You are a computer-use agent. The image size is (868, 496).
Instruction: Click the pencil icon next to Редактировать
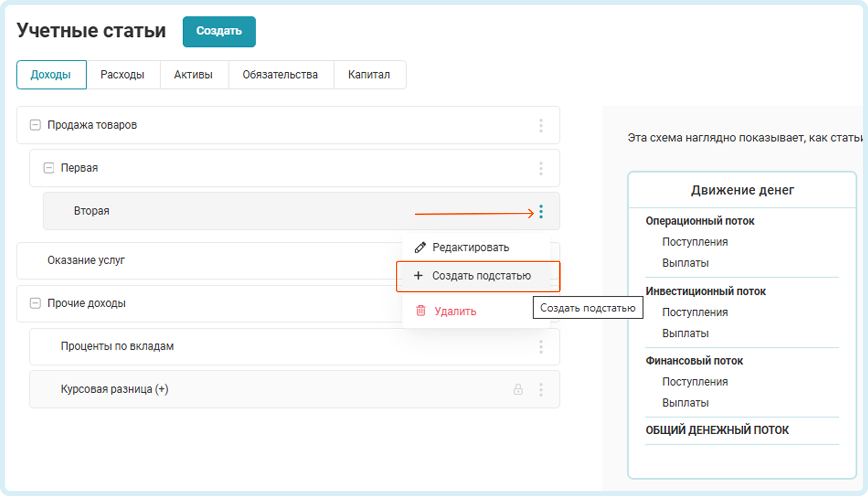pos(420,247)
